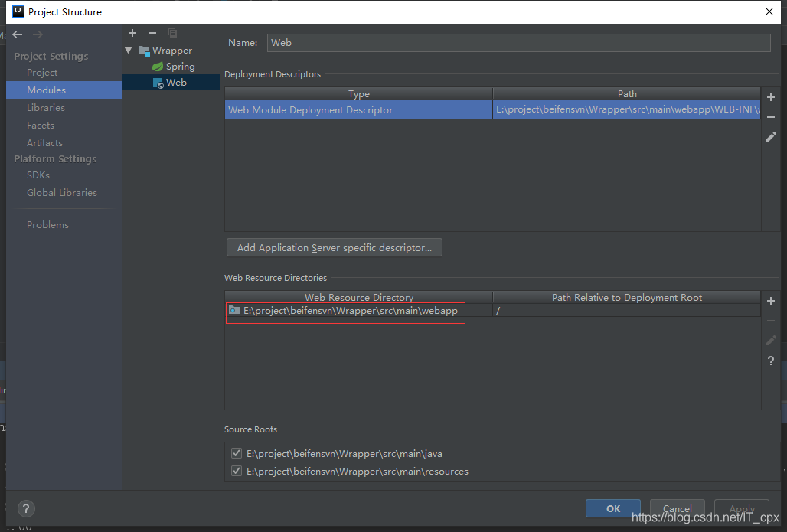
Task: Uncheck src\main\resources source root
Action: (237, 471)
